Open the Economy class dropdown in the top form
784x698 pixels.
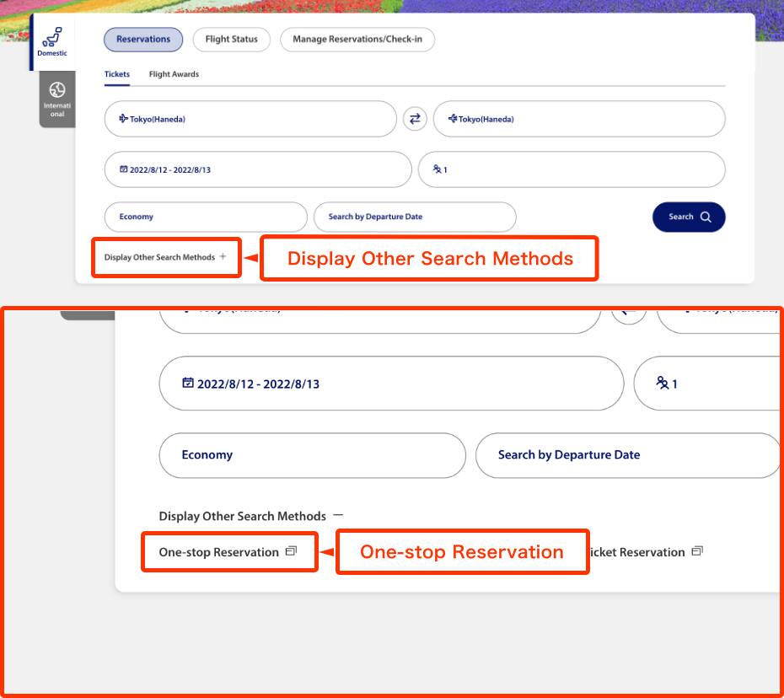[x=205, y=217]
